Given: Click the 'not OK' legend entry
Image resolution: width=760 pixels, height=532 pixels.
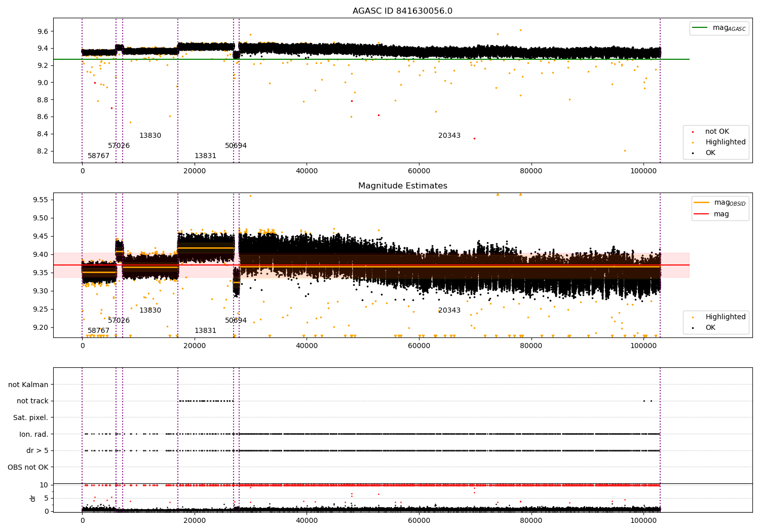Looking at the screenshot, I should [717, 132].
